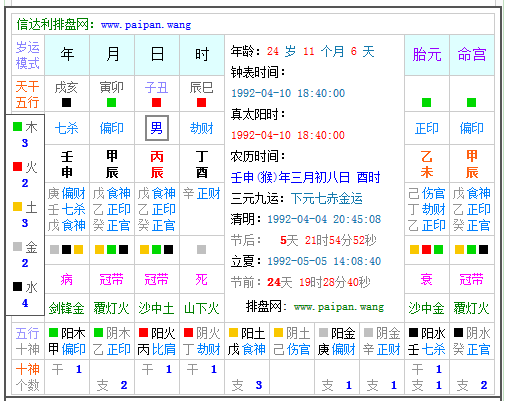Click the red 丙辰 day pillar
Viewport: 505px width, 401px height.
[x=157, y=164]
